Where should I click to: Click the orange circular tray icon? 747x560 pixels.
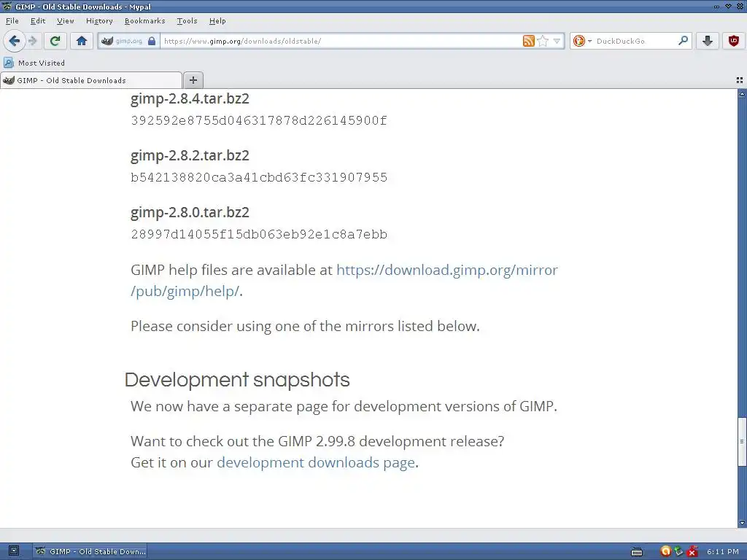[x=665, y=551]
